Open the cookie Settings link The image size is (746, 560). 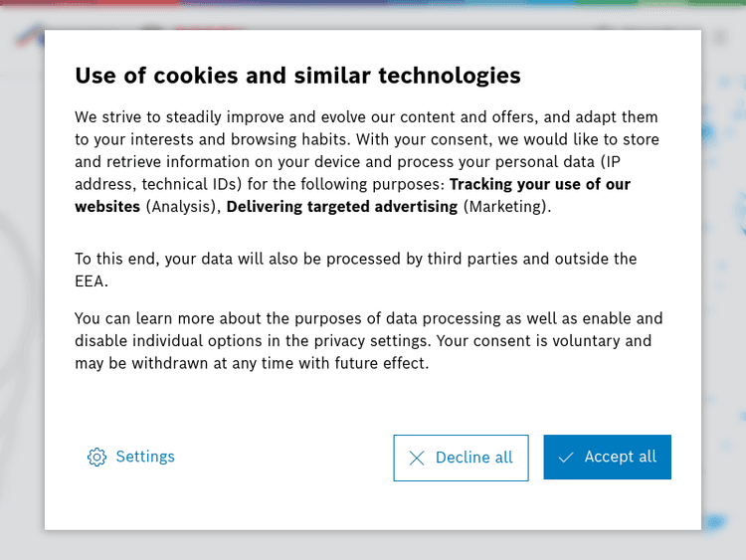pos(145,457)
